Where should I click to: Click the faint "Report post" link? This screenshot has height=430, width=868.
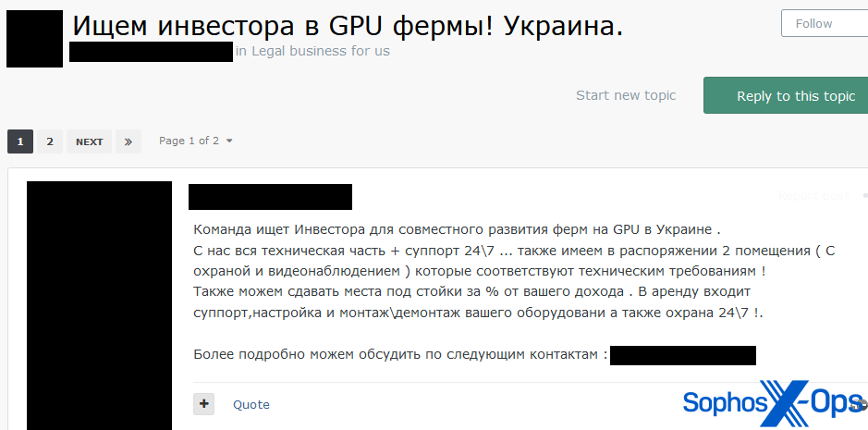tap(813, 196)
